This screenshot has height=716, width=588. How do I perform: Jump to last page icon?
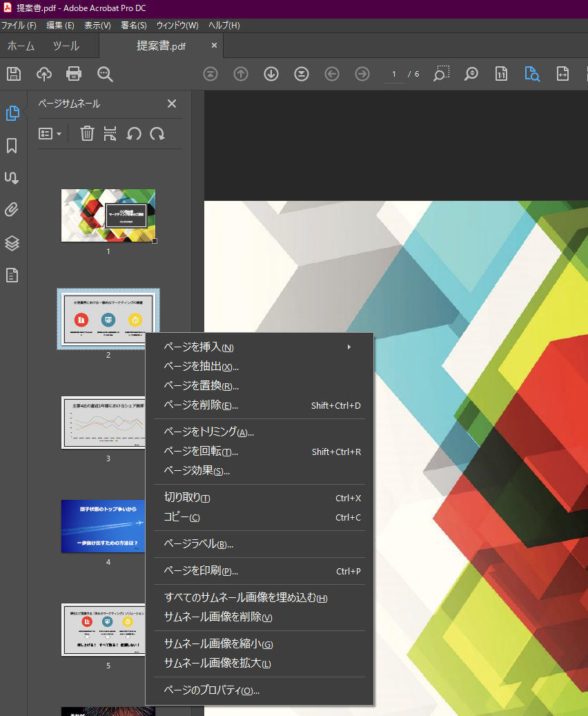(302, 74)
